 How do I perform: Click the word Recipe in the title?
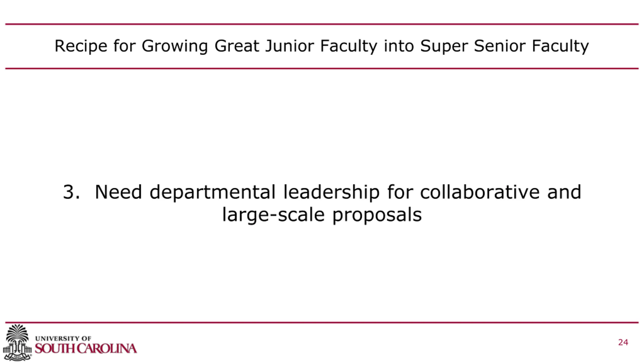81,46
